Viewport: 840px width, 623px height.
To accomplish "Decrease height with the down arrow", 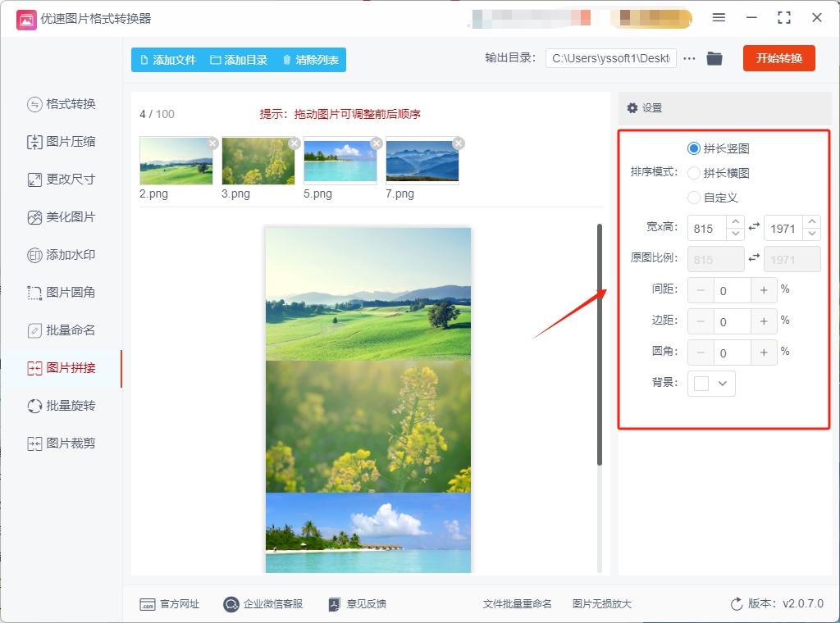I will (x=812, y=234).
